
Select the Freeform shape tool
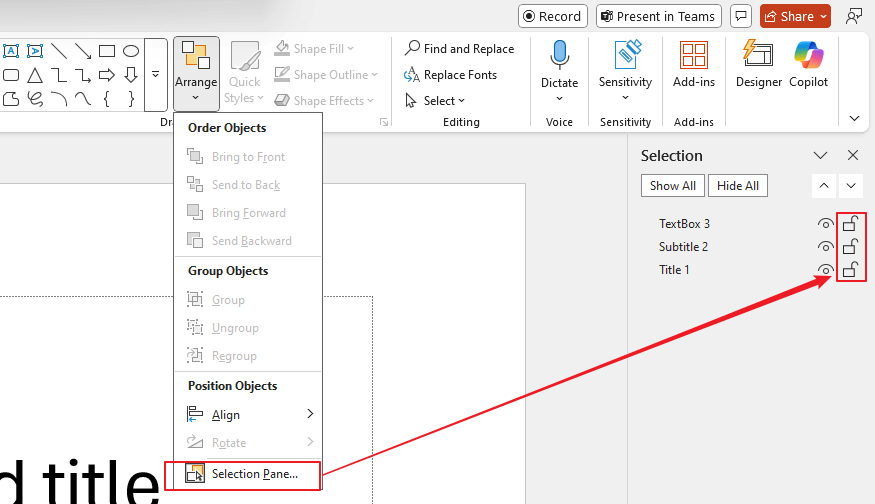click(x=11, y=99)
